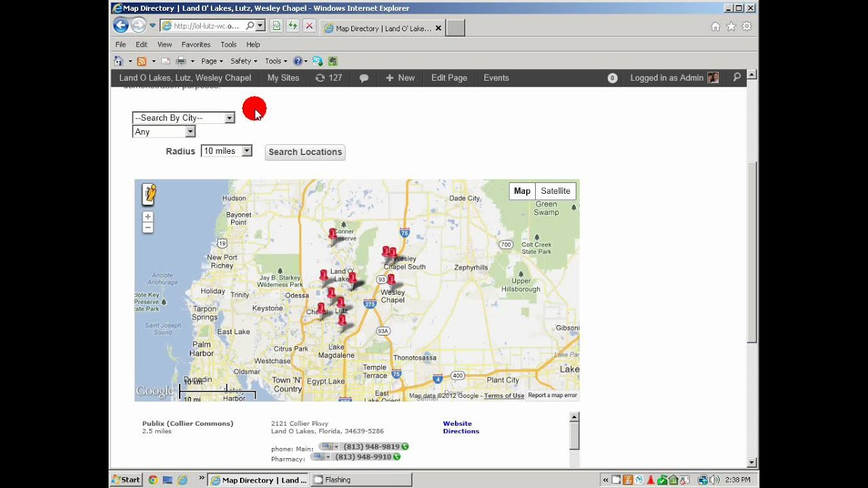Screen dimensions: 868x488
Task: Click the blue Help question mark icon
Action: (x=297, y=61)
